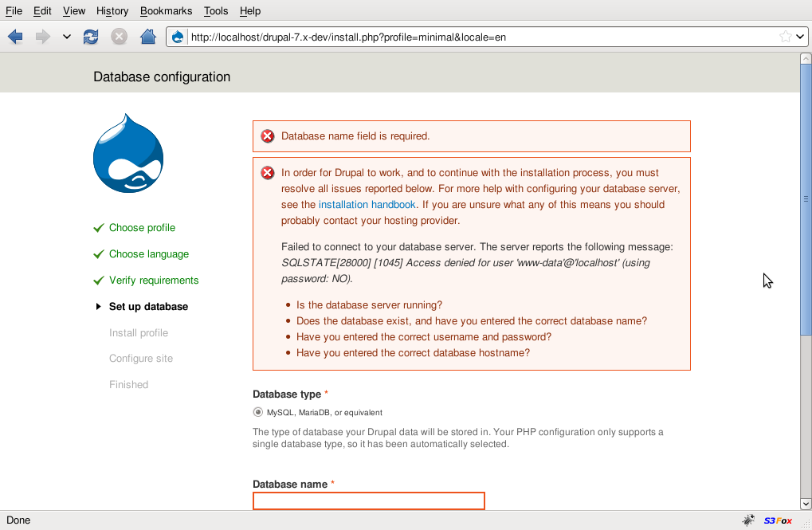
Task: Open the recent pages history dropdown arrow
Action: tap(66, 37)
